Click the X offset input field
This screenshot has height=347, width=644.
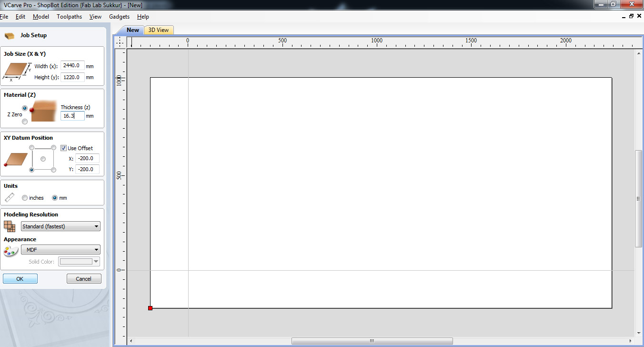pyautogui.click(x=87, y=158)
